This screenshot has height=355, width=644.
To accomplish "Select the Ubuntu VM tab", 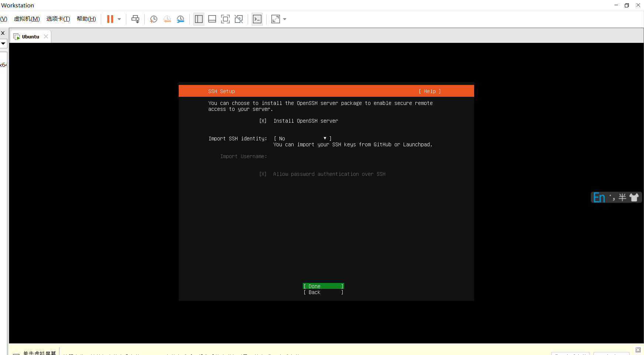I will (x=30, y=37).
